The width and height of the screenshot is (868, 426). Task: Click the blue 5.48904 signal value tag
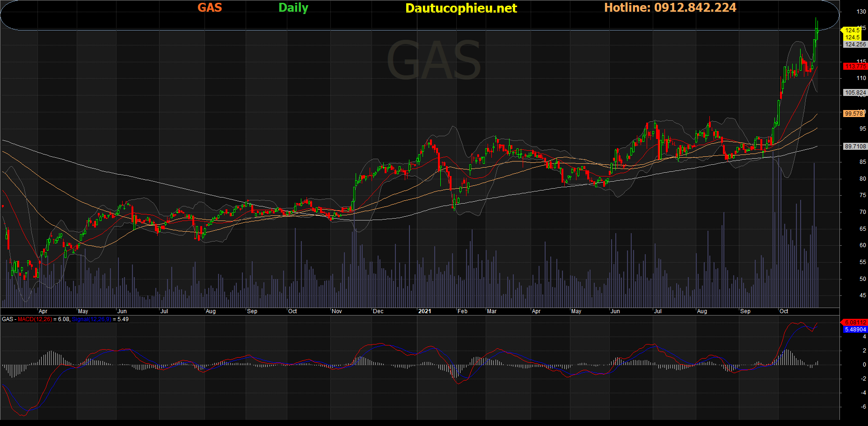855,330
